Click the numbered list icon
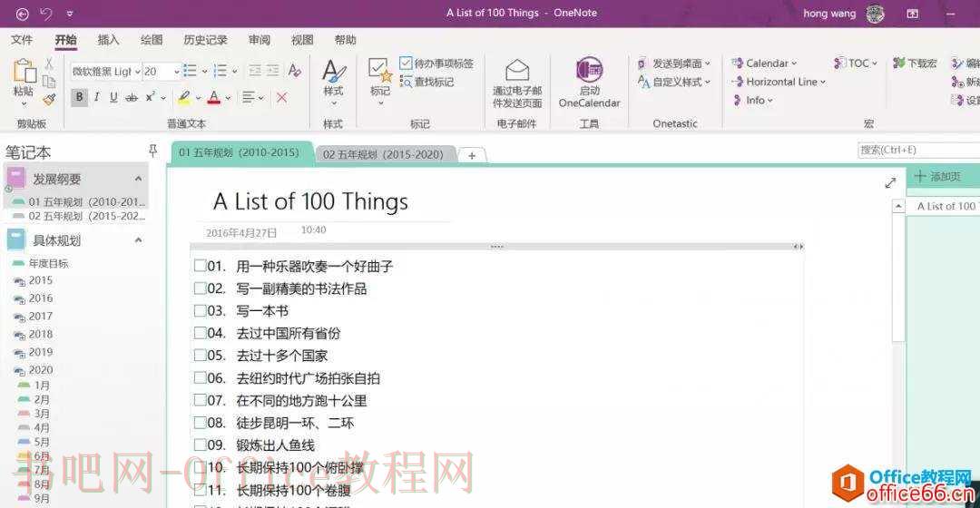The image size is (980, 508). point(220,71)
